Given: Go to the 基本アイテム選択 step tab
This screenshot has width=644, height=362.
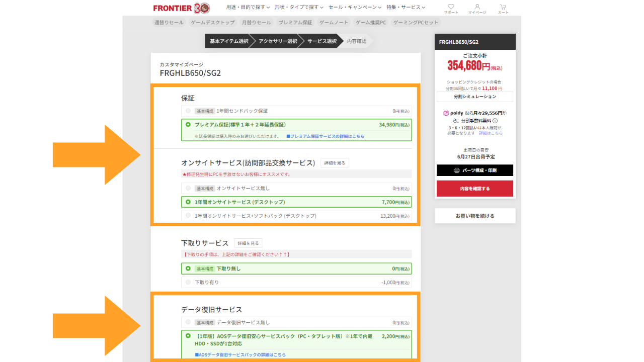Looking at the screenshot, I should point(228,41).
